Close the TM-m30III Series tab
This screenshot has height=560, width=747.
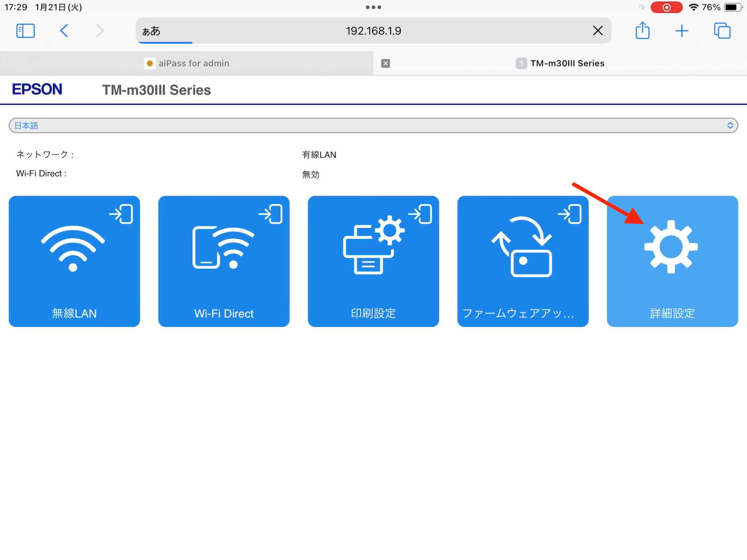[386, 63]
